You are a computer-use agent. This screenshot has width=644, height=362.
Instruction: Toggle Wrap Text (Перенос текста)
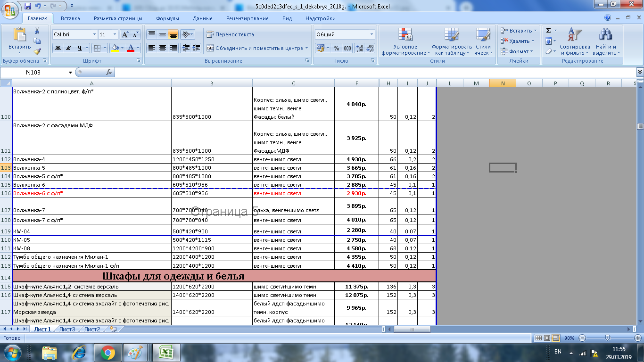(230, 34)
